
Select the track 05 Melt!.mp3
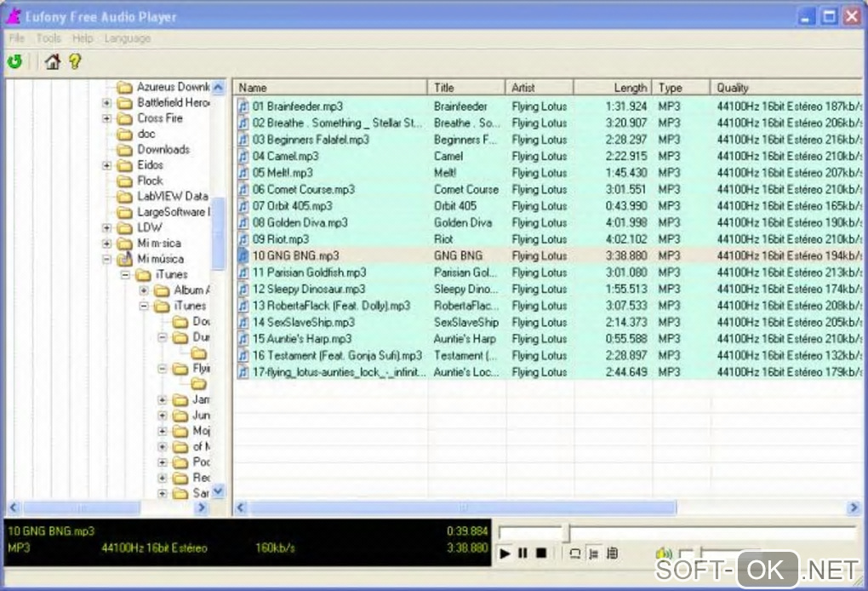point(283,173)
